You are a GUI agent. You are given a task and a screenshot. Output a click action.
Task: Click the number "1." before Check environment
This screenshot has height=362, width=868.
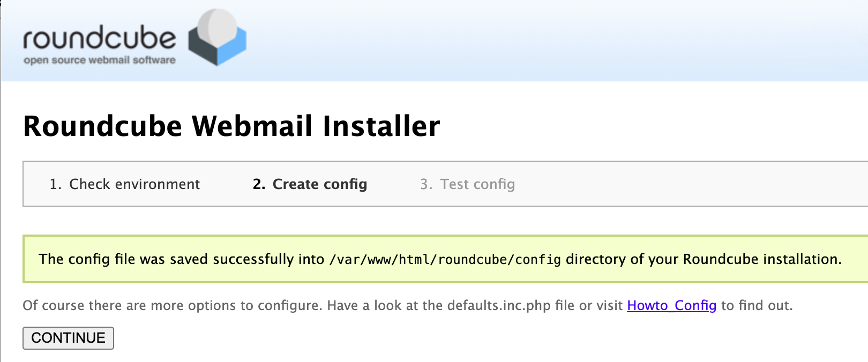tap(55, 184)
